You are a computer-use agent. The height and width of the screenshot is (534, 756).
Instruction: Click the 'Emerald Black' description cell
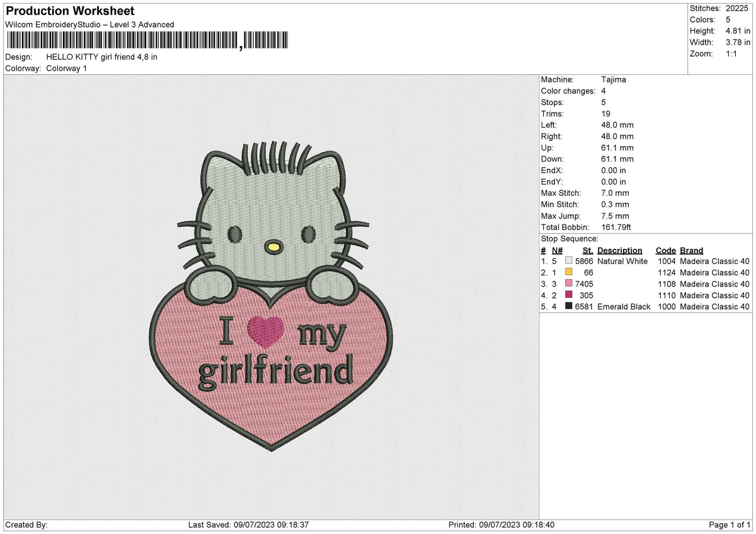click(624, 306)
